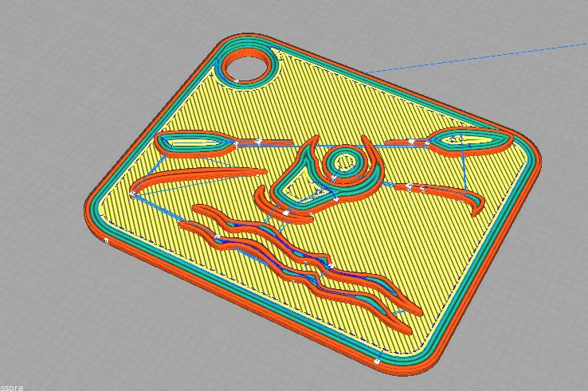Image resolution: width=588 pixels, height=391 pixels.
Task: Click the keyring hole on the sliced model
Action: [246, 66]
